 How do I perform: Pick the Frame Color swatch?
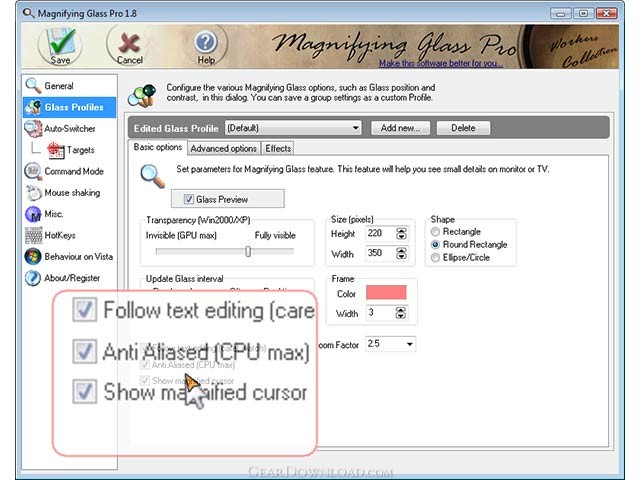pos(386,293)
